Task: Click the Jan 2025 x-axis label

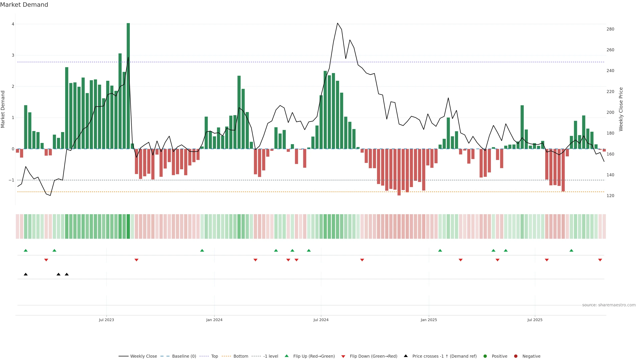Action: pos(429,320)
